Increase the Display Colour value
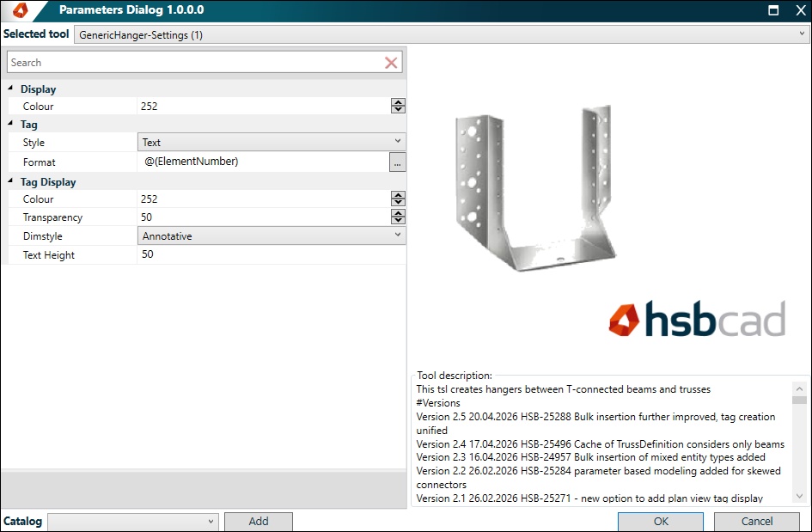Screen dimensions: 812x532 click(398, 102)
